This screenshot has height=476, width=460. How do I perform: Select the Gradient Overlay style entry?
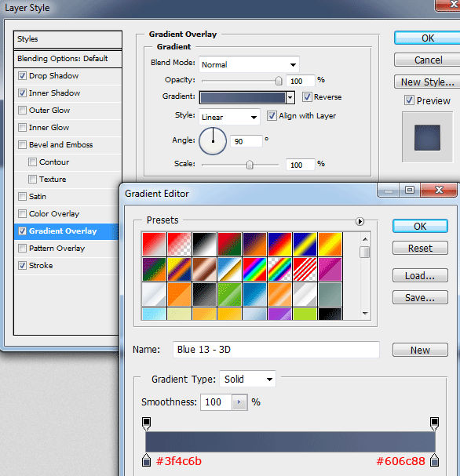coord(66,231)
